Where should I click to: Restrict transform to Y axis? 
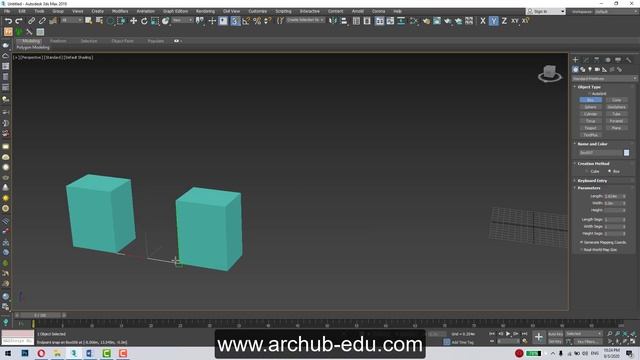pos(493,21)
